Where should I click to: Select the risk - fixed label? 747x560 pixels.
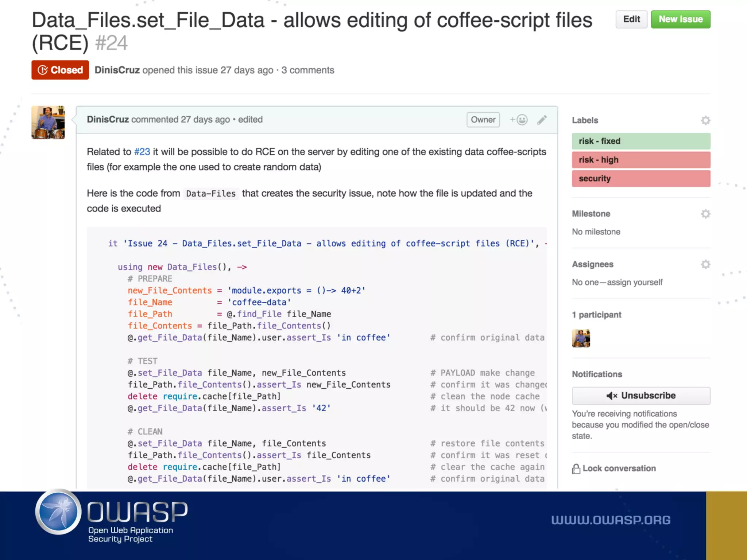tap(641, 141)
